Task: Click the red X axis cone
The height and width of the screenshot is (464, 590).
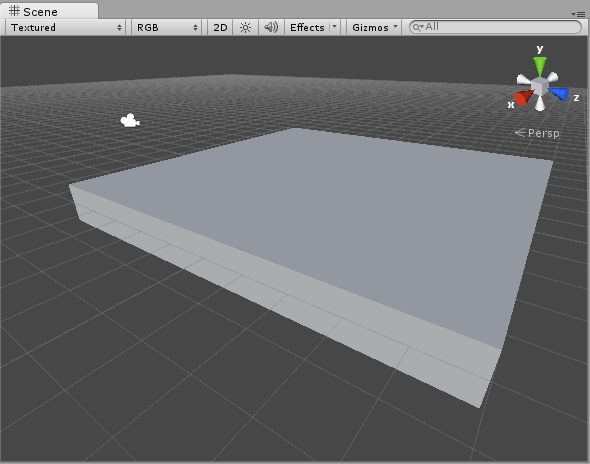Action: (x=523, y=98)
